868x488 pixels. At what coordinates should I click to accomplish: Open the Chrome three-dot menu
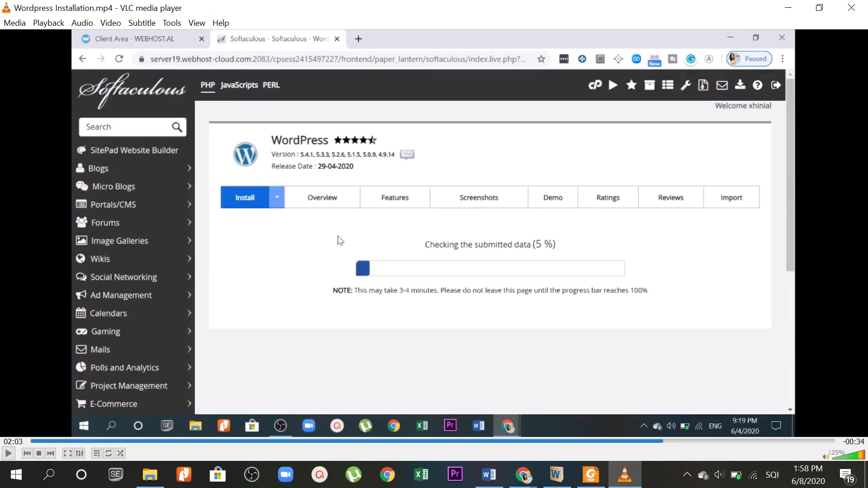coord(783,59)
